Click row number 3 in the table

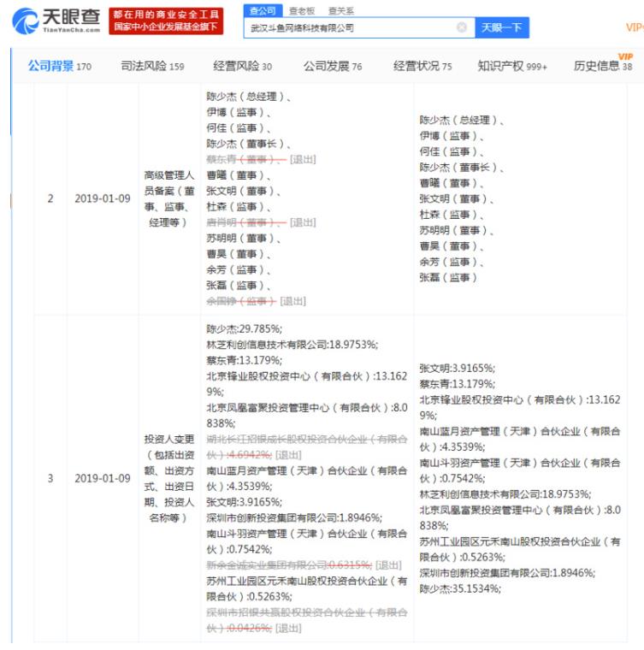point(50,478)
